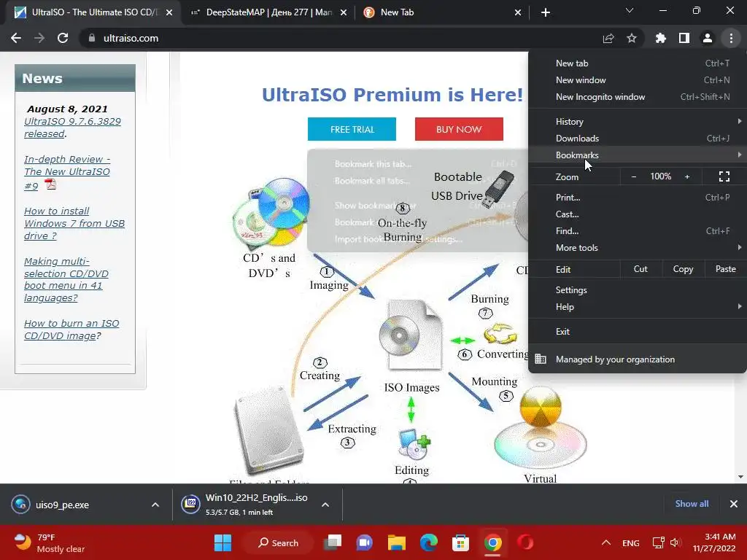Viewport: 747px width, 560px height.
Task: Open a new tab with the plus button
Action: click(546, 12)
